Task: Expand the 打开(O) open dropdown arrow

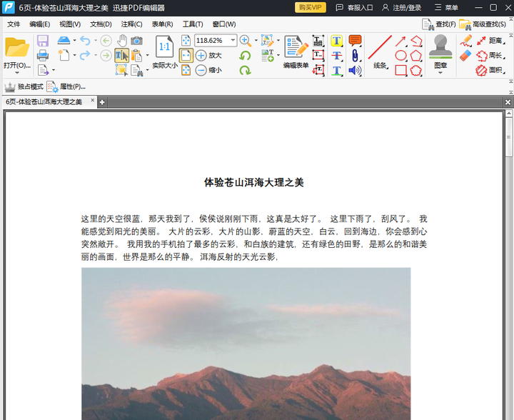Action: coord(17,73)
